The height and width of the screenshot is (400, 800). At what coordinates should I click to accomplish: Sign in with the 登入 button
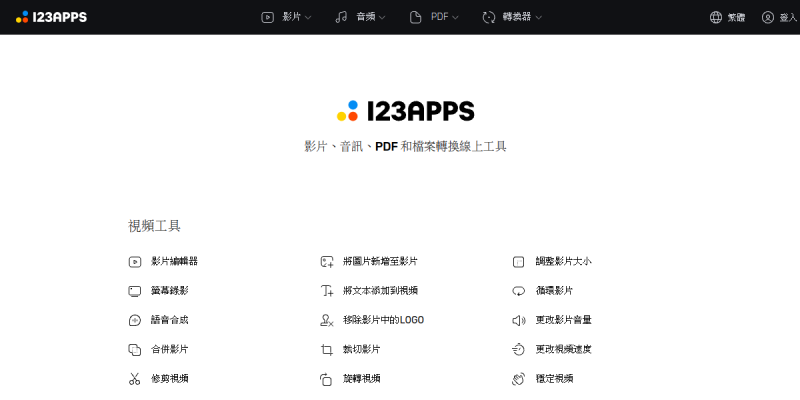click(780, 17)
